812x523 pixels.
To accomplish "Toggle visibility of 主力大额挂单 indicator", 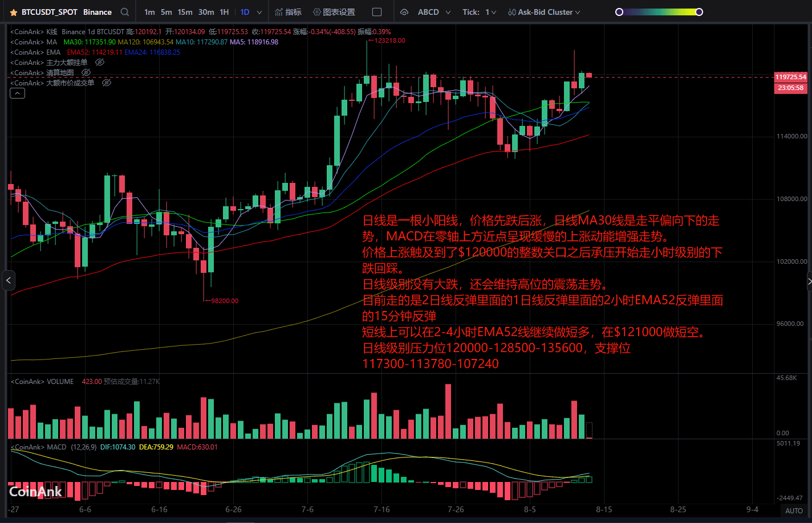I will (x=100, y=62).
